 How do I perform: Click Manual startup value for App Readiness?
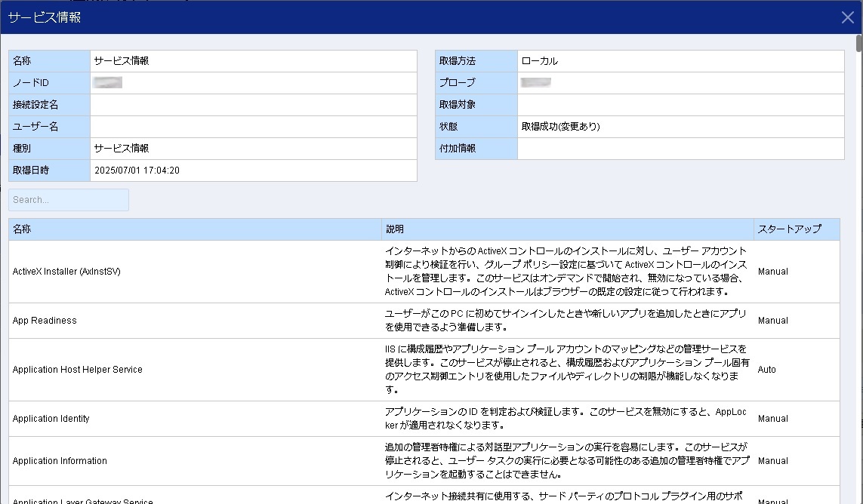[x=772, y=320]
